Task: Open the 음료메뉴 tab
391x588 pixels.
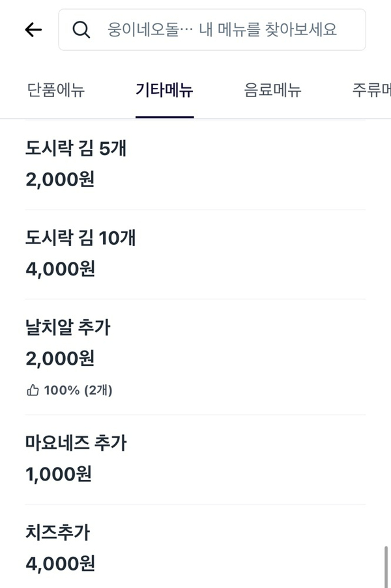Action: coord(272,90)
